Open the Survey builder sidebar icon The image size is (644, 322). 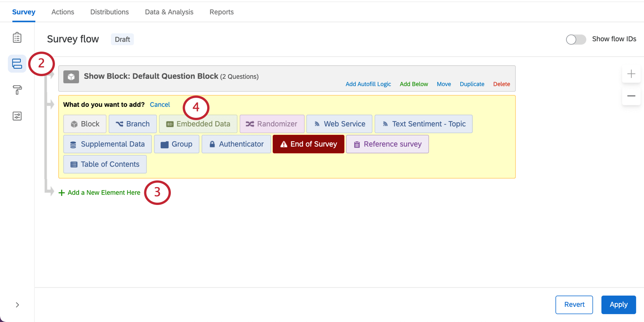click(17, 38)
